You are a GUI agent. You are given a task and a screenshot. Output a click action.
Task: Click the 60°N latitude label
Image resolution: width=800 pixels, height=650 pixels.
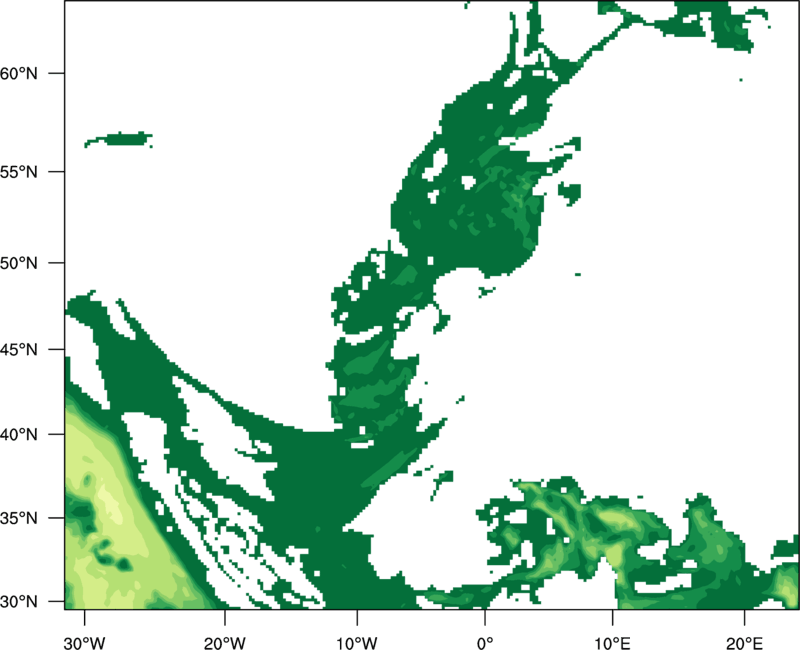19,73
